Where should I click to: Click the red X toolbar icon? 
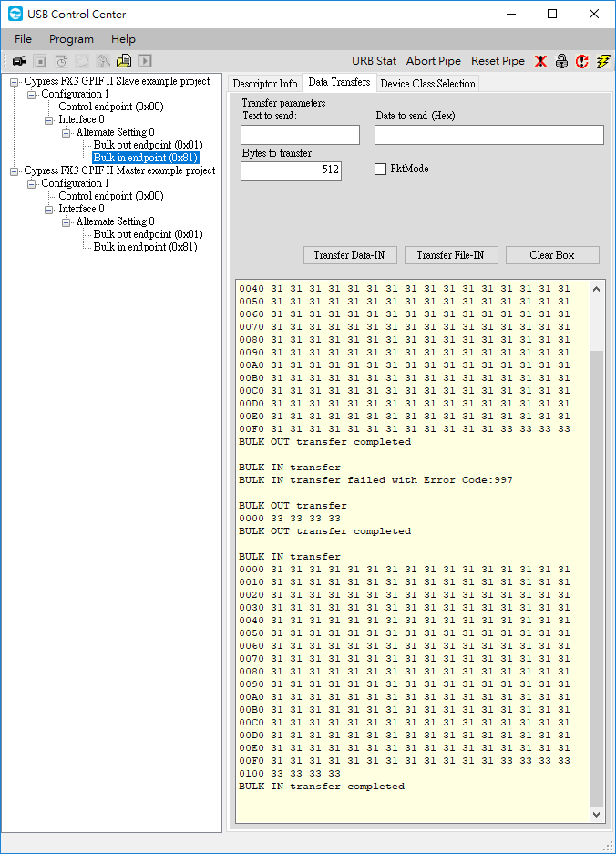click(540, 61)
